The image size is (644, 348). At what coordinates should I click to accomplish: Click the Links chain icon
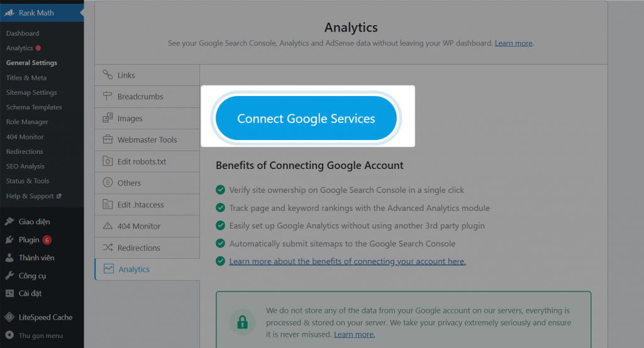click(x=108, y=74)
